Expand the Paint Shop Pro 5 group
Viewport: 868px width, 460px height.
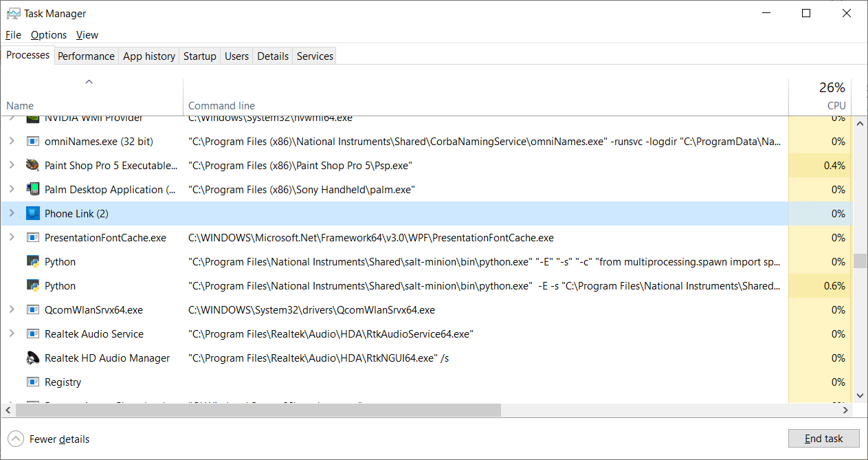coord(11,165)
